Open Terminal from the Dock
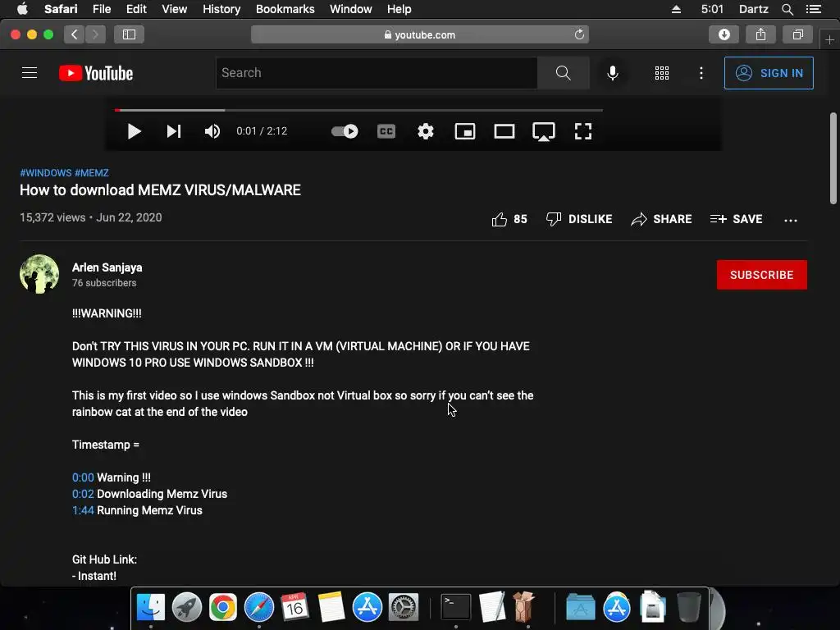 [x=456, y=607]
